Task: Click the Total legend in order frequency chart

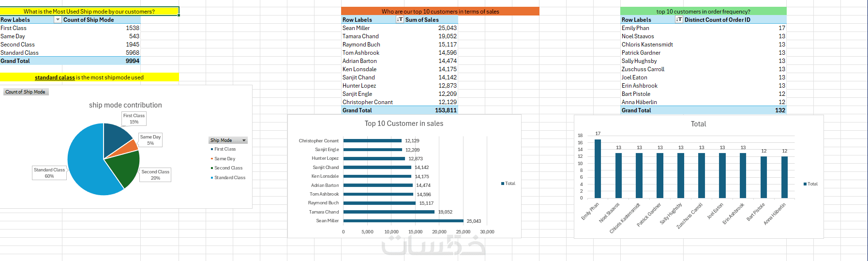Action: click(810, 184)
